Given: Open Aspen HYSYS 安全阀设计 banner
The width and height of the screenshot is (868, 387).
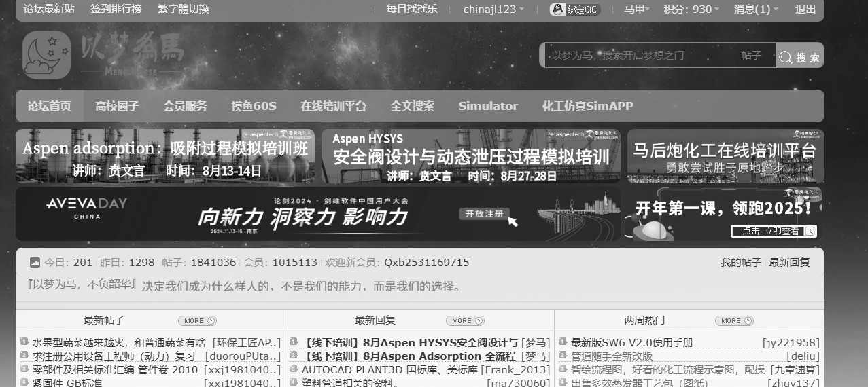Looking at the screenshot, I should click(x=470, y=156).
